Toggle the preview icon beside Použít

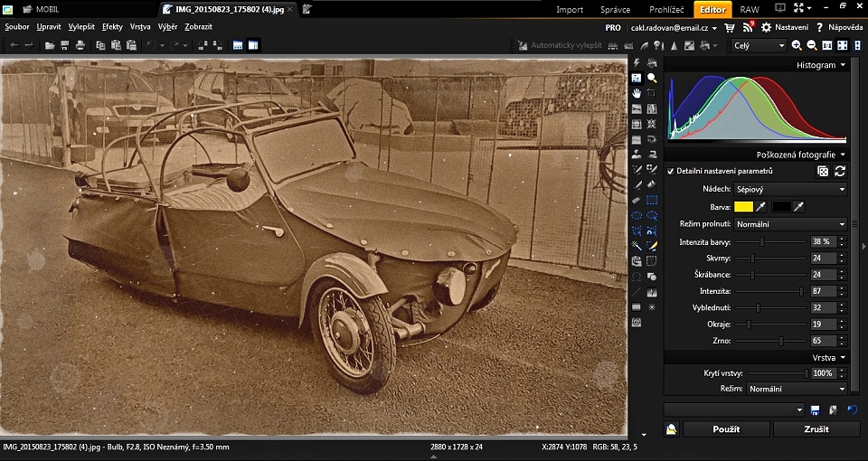tap(672, 429)
